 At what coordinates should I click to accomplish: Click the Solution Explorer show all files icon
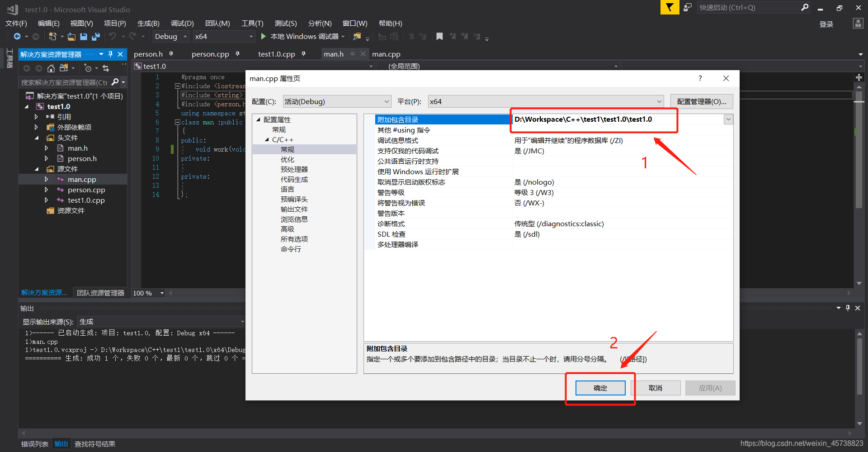[x=64, y=68]
